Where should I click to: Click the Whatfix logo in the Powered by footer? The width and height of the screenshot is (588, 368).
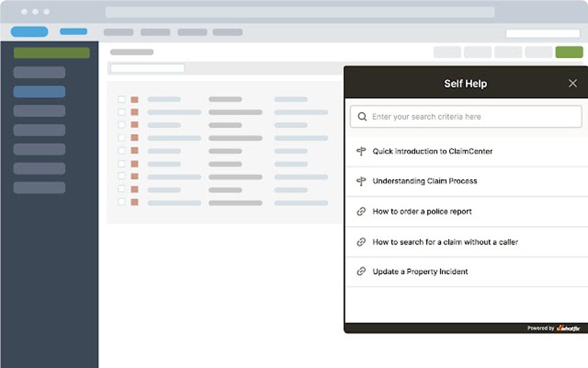tap(570, 328)
